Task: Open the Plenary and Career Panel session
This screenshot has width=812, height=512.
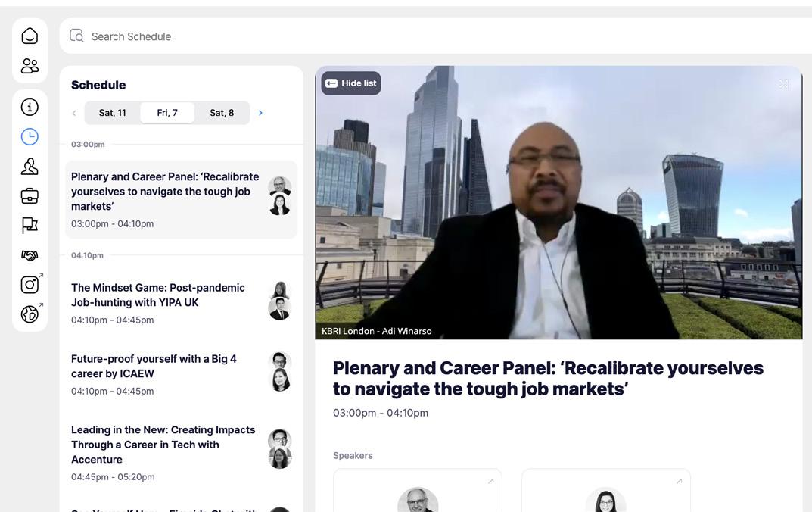Action: (181, 199)
